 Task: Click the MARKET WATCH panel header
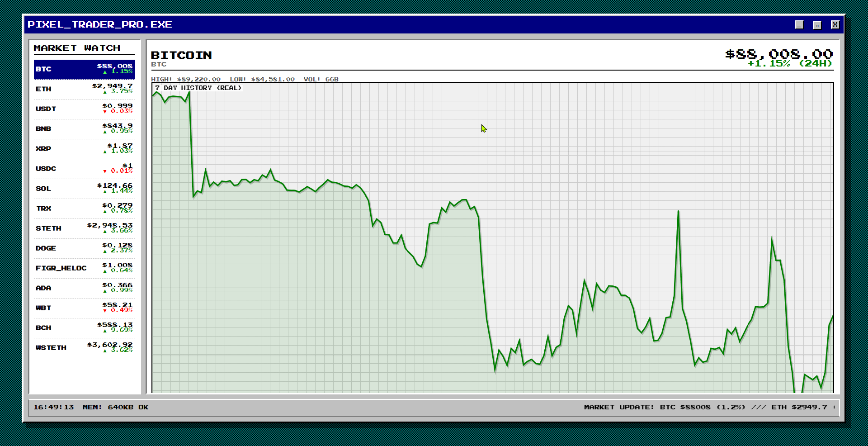(78, 48)
